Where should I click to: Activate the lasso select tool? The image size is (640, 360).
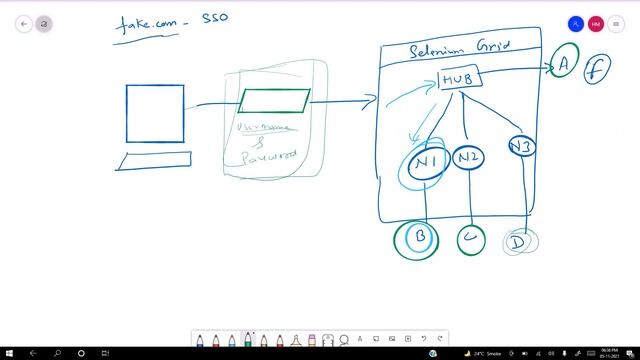(x=344, y=340)
